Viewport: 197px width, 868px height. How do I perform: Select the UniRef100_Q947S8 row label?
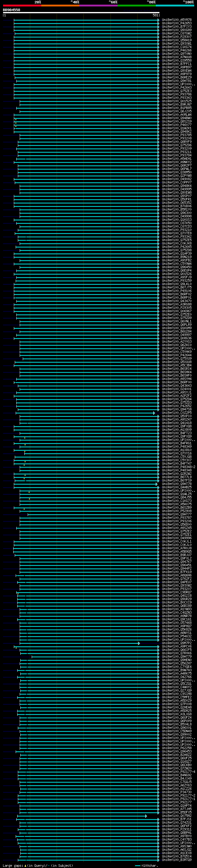(177, 410)
